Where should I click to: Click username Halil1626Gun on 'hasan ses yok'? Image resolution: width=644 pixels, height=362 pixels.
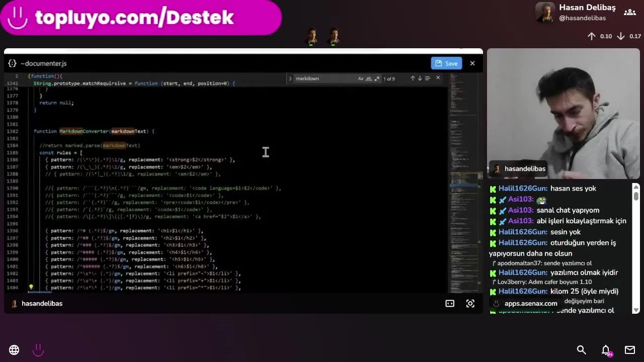click(x=523, y=189)
